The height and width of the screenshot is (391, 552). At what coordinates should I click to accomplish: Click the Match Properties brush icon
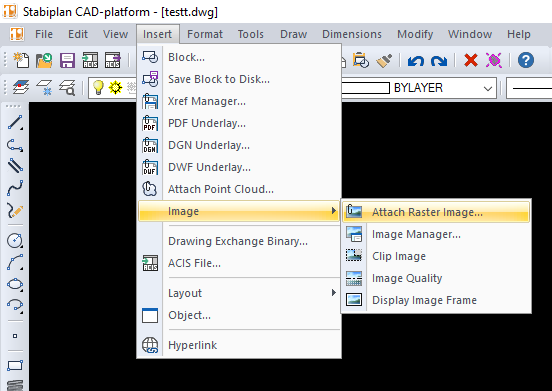pos(384,60)
